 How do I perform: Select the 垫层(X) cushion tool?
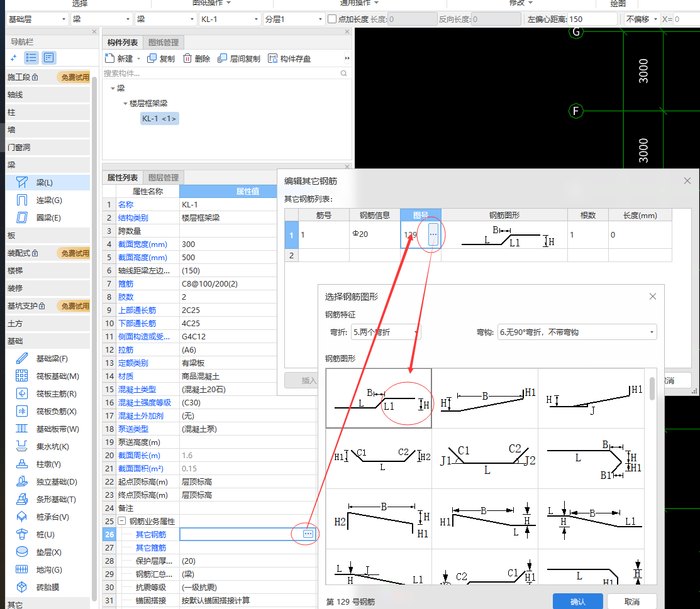[x=48, y=552]
